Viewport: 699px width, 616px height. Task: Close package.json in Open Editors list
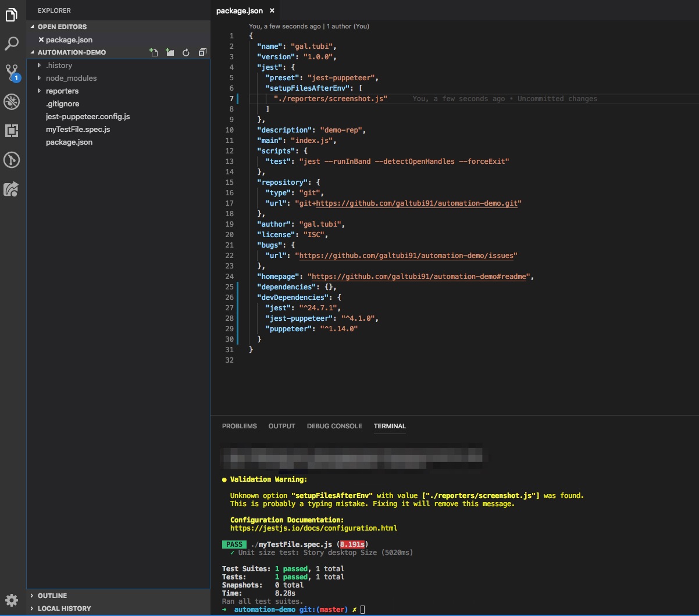[41, 40]
